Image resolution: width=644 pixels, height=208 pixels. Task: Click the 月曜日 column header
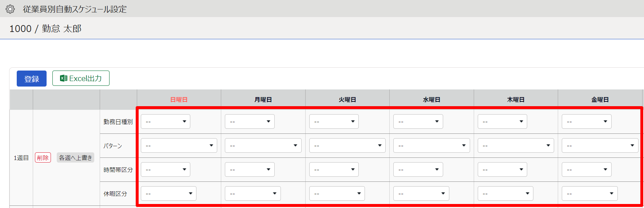click(x=263, y=100)
